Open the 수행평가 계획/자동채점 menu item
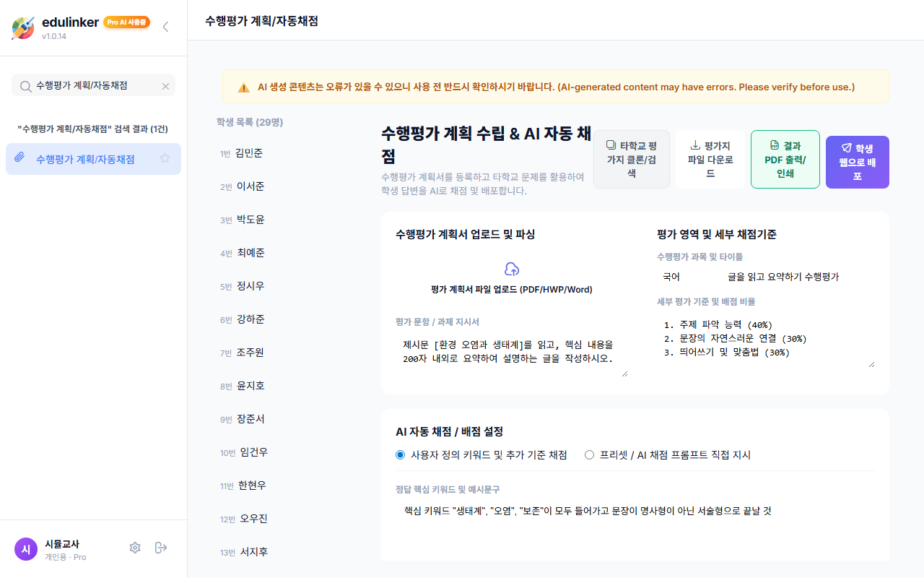 (93, 159)
